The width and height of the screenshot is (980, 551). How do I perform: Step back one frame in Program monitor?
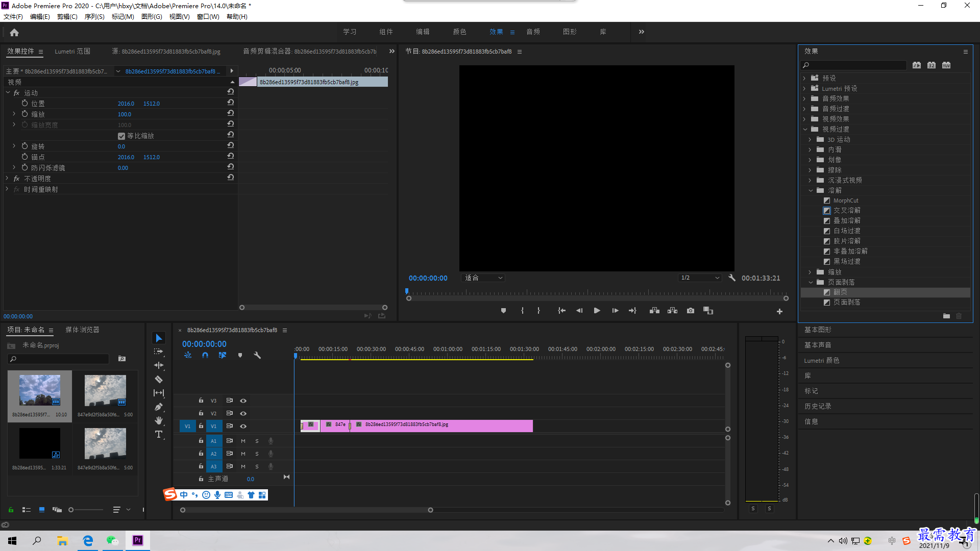coord(579,311)
